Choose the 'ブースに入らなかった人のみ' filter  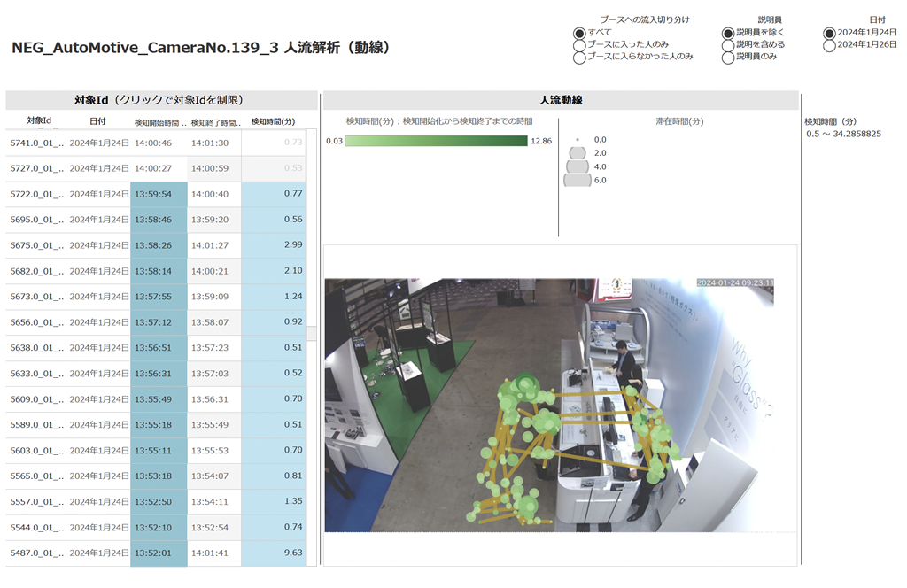pos(580,58)
